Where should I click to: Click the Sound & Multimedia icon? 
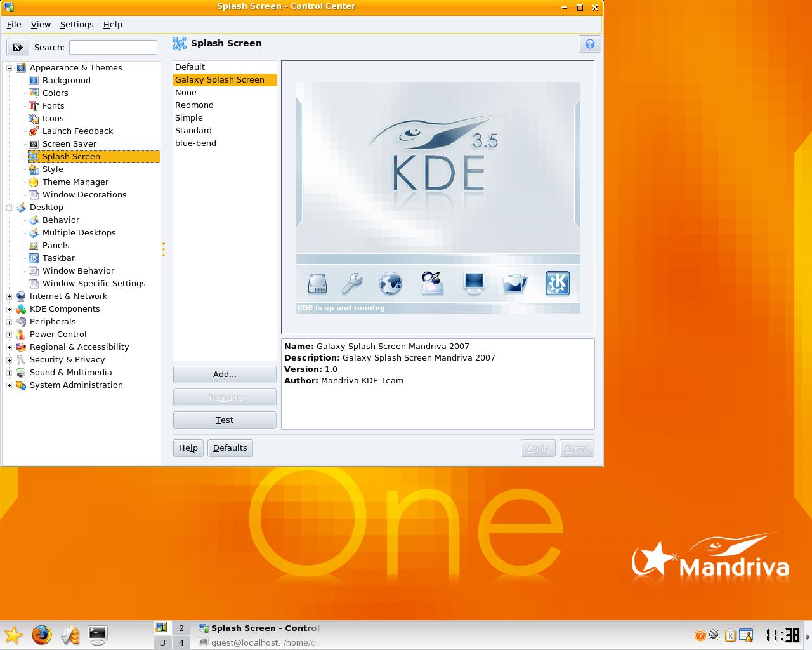pyautogui.click(x=21, y=373)
